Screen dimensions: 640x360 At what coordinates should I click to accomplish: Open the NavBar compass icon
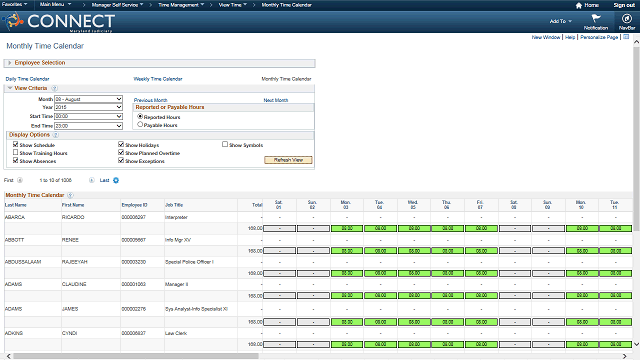pyautogui.click(x=627, y=18)
